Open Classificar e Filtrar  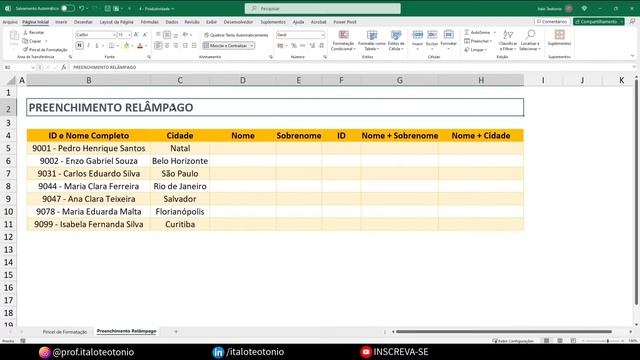[508, 40]
